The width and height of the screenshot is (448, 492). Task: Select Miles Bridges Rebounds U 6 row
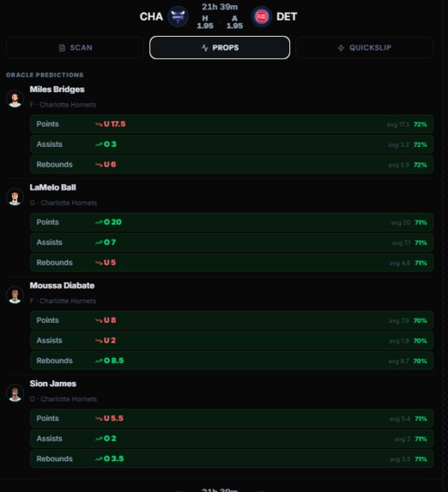[x=232, y=164]
